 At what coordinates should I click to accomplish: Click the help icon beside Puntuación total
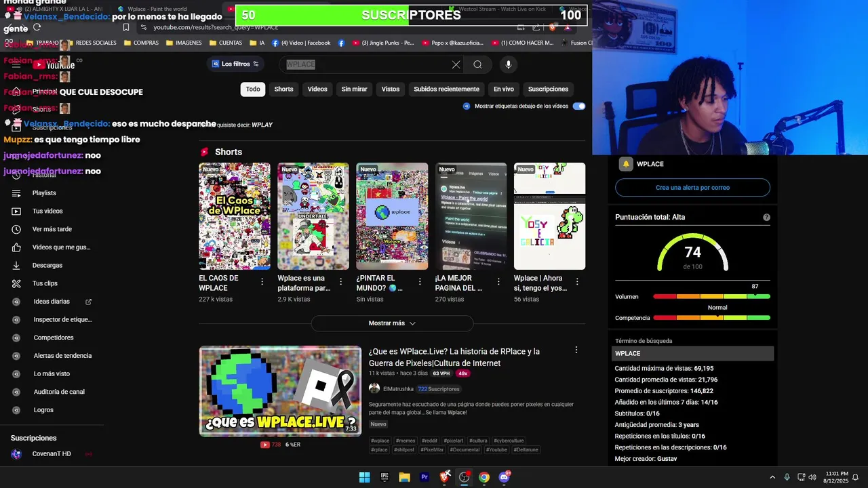coord(766,218)
